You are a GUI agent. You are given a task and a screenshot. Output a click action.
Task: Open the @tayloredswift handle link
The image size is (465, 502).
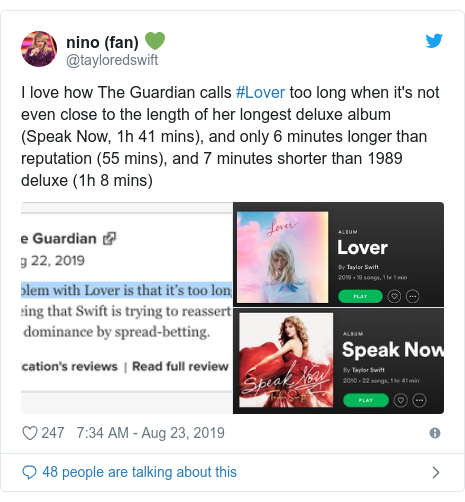click(x=112, y=60)
